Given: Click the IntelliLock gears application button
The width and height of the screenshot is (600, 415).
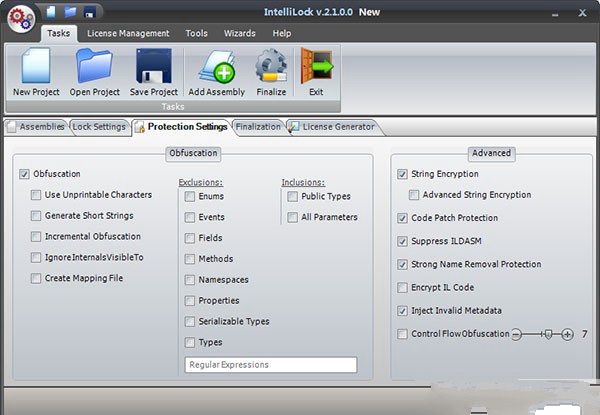Looking at the screenshot, I should pos(21,19).
